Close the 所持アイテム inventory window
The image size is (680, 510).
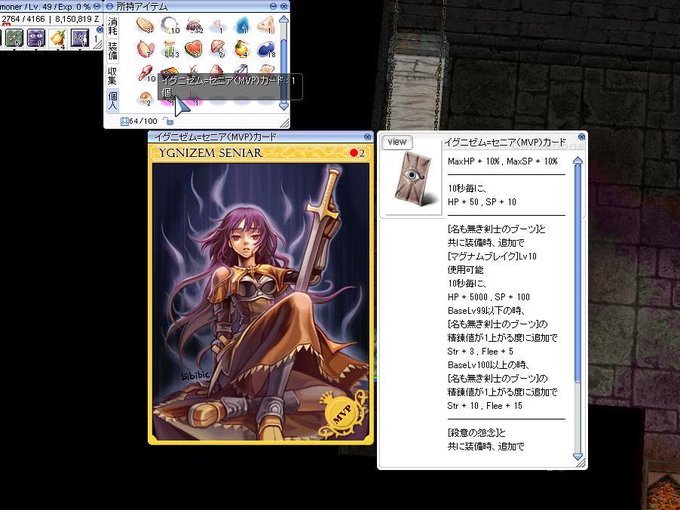tap(284, 6)
